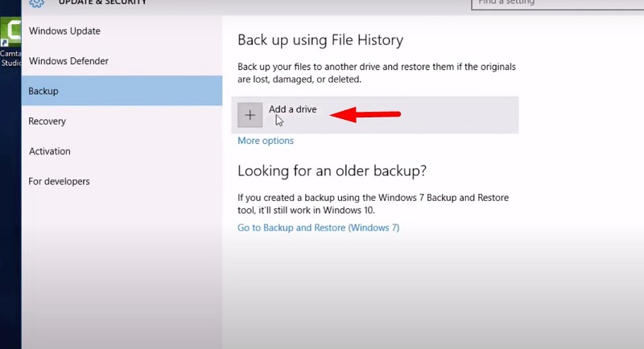Viewport: 644px width, 349px height.
Task: Click the red arrow annotation graphic
Action: click(x=365, y=115)
